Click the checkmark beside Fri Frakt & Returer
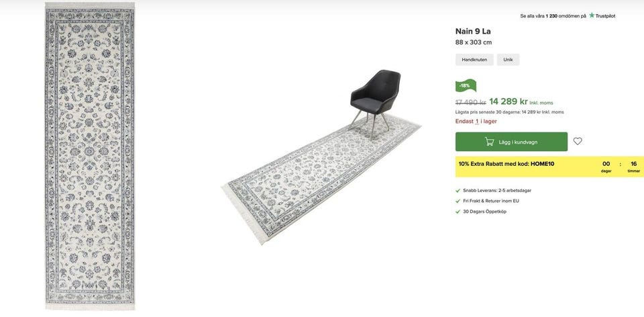 458,201
